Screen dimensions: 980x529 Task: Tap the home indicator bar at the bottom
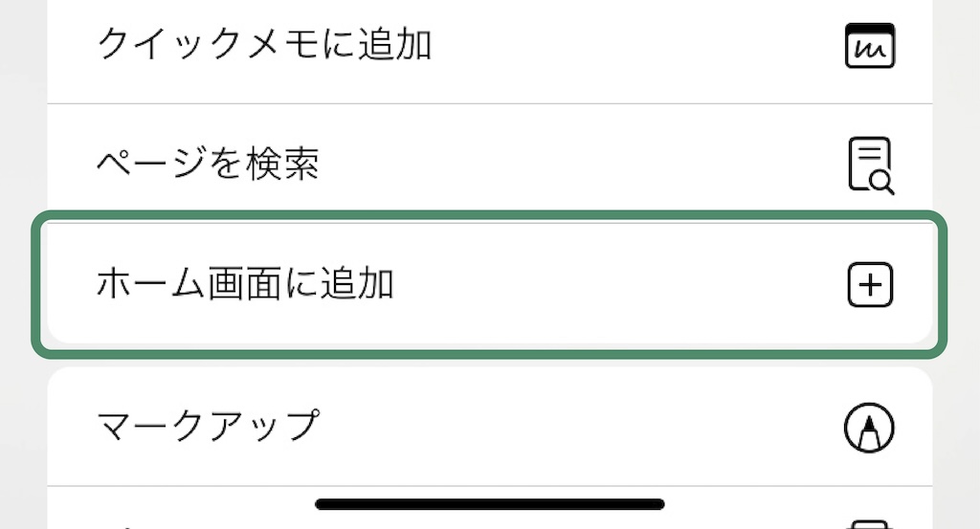[489, 503]
